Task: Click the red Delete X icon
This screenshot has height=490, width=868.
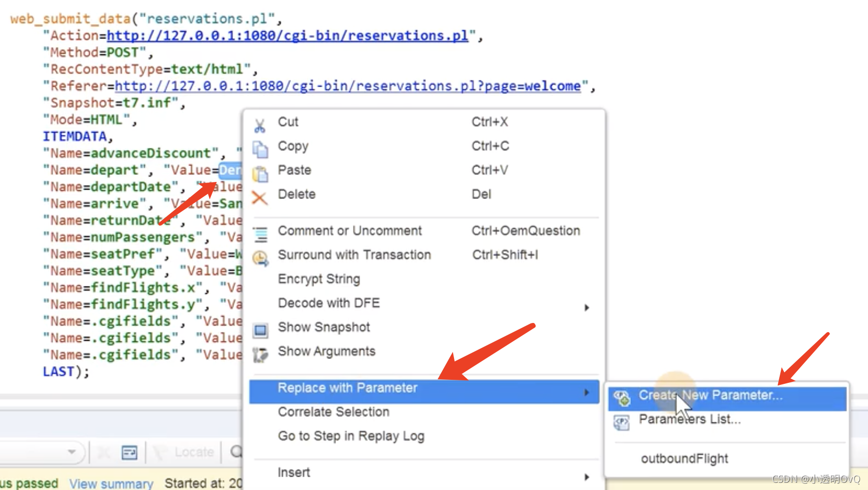Action: (260, 198)
